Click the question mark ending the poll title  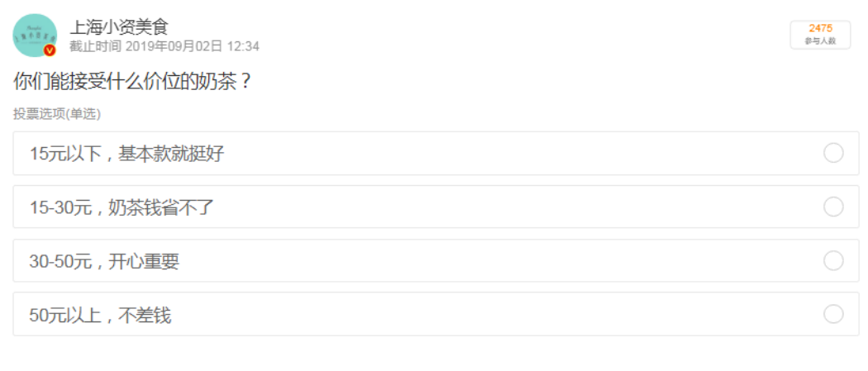[x=246, y=83]
